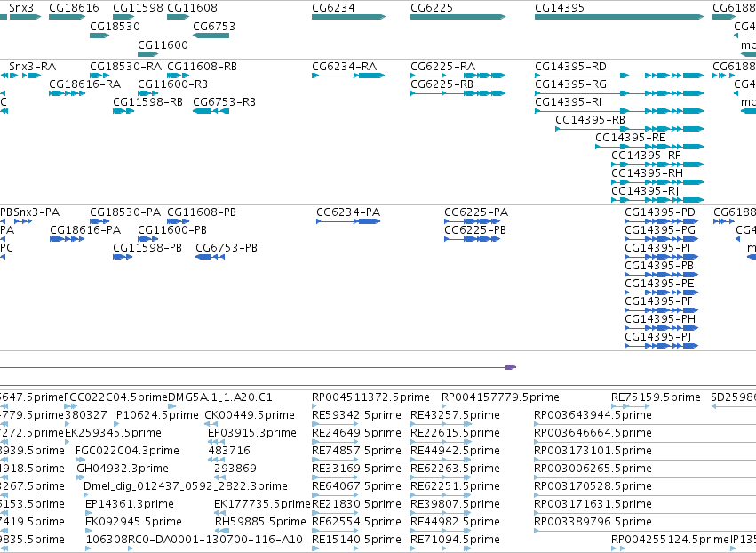Select EST RP004511372.5prime
Viewport: 756px width, 553px height.
[370, 397]
